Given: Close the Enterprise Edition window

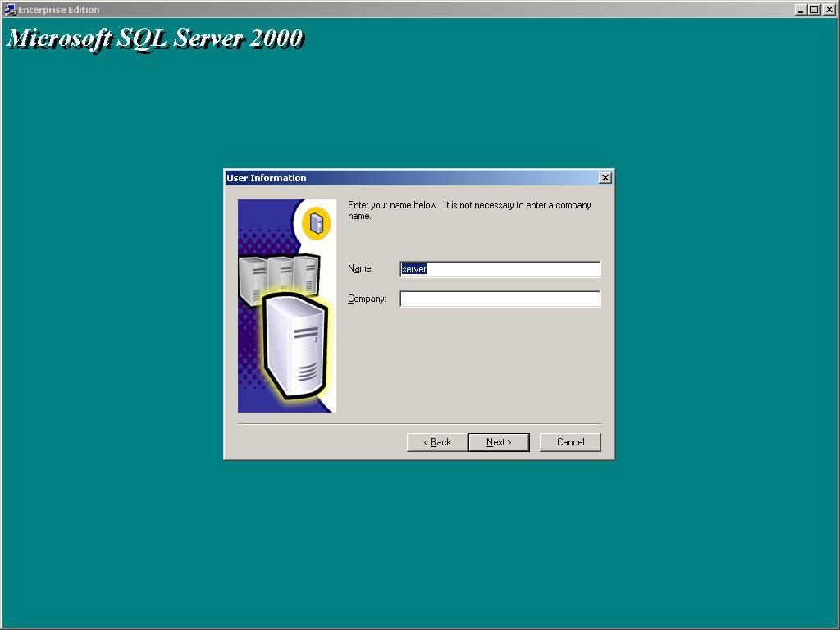Looking at the screenshot, I should click(829, 10).
